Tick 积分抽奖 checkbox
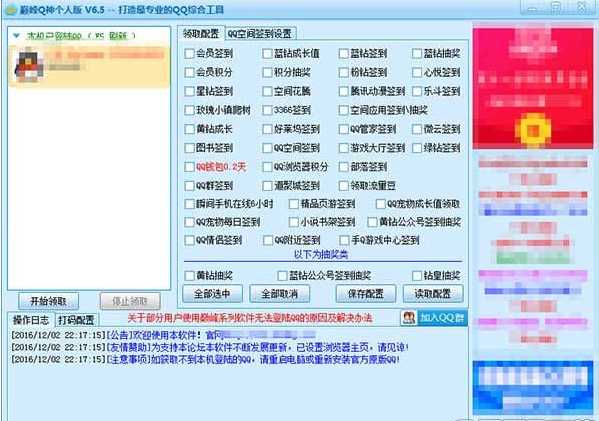 click(267, 72)
